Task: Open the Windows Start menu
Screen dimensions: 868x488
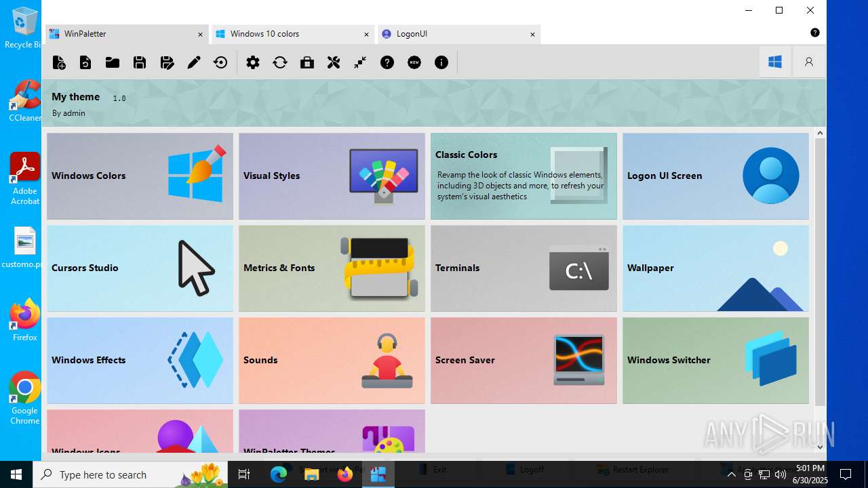Action: pos(16,474)
